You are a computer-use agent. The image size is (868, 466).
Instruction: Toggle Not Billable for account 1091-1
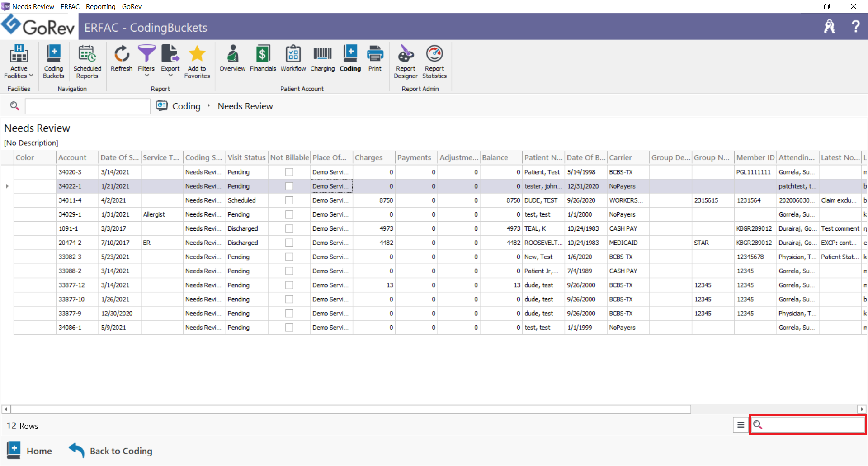point(289,228)
